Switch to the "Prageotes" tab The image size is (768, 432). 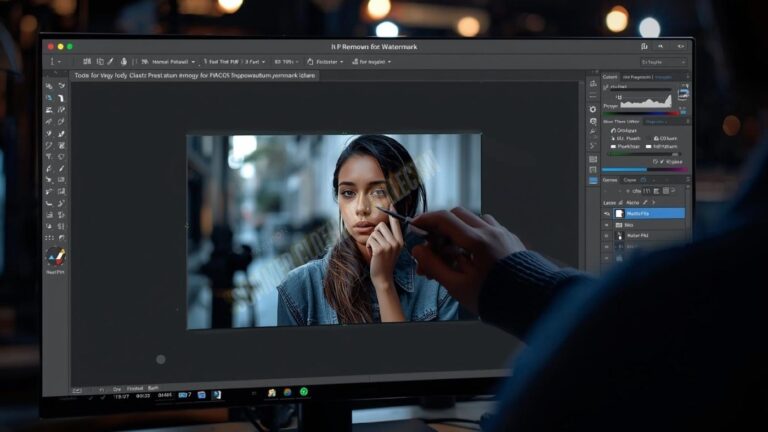(656, 121)
